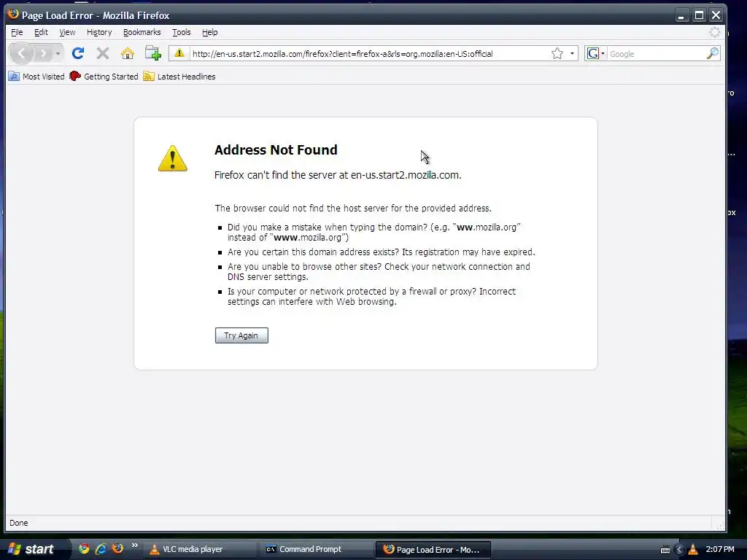Click the Stop loading X icon
747x560 pixels.
(x=102, y=53)
